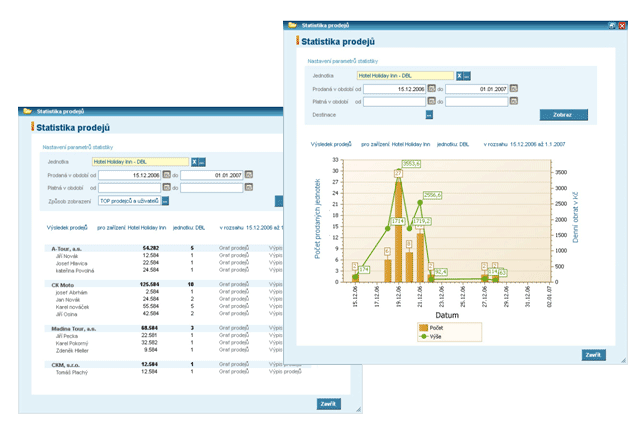Open Graf prodejů for A-Tour, a.s.
The image size is (641, 429).
click(x=233, y=247)
